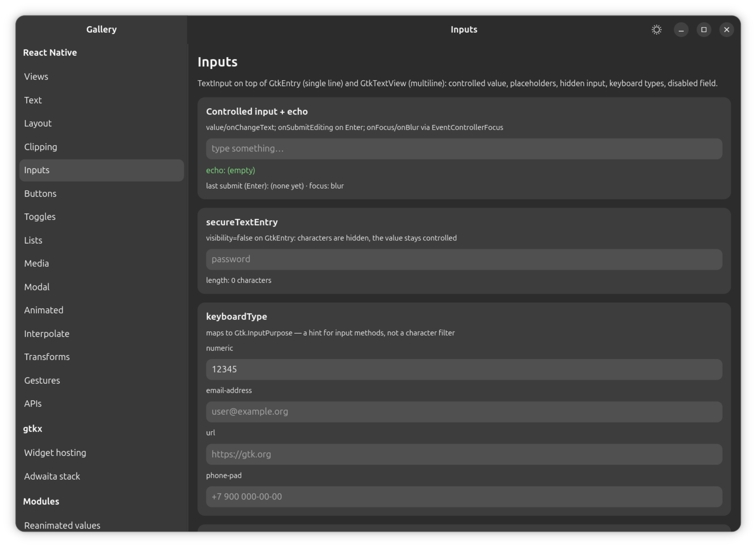This screenshot has width=756, height=547.
Task: Click the 'email-address' field label
Action: [229, 390]
